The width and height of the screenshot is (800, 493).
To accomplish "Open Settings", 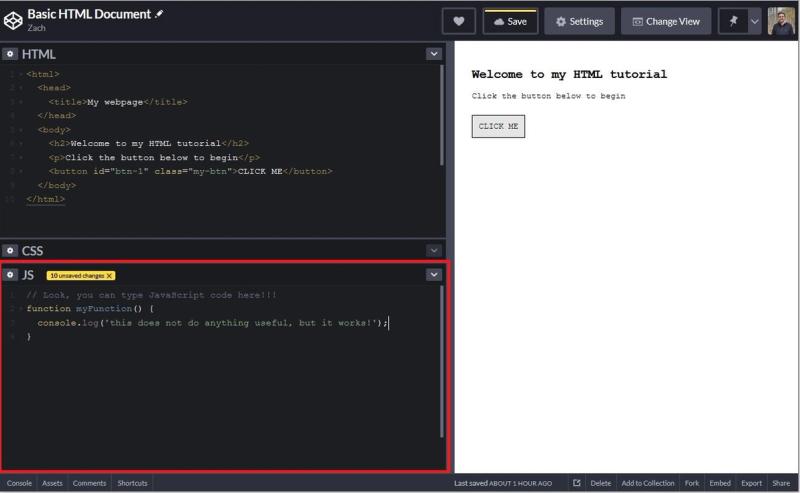I will pos(579,21).
